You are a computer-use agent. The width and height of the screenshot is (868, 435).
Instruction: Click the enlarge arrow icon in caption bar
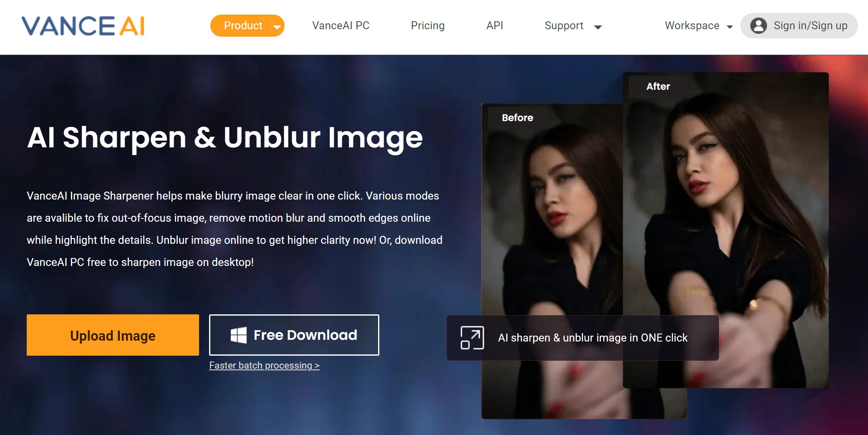click(x=472, y=337)
